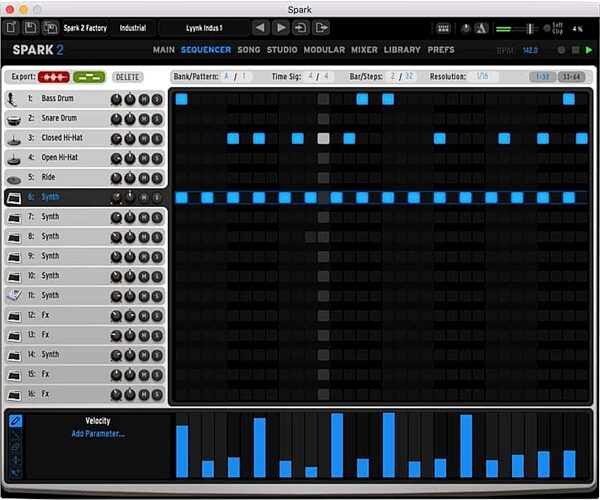Image resolution: width=600 pixels, height=500 pixels.
Task: Stop playback with the square stop button
Action: tap(575, 50)
